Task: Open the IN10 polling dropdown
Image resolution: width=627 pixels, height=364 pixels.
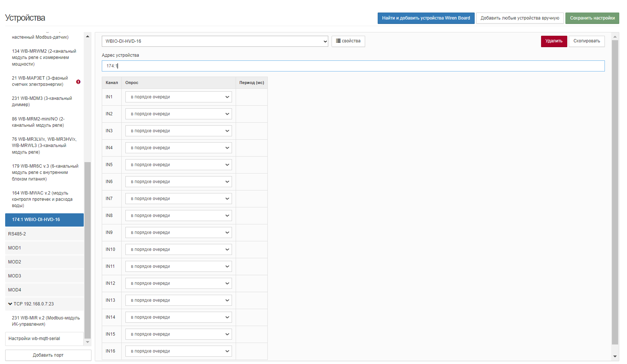Action: [179, 249]
